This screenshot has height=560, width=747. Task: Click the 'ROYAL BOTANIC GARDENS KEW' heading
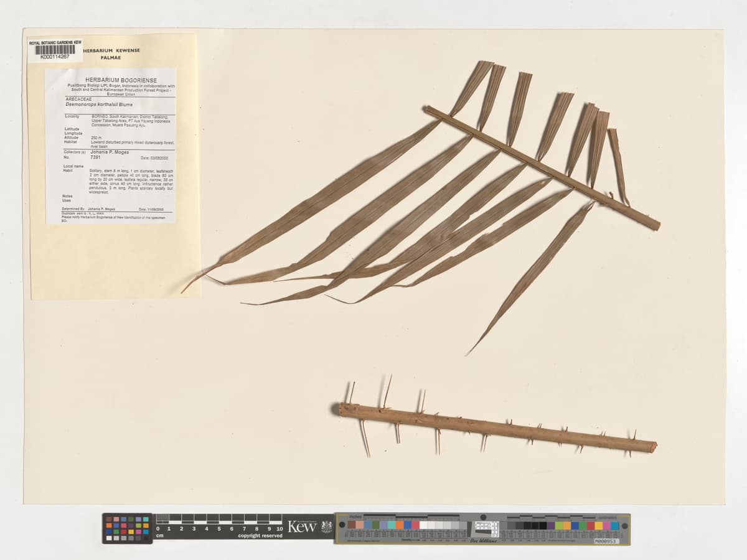(55, 42)
